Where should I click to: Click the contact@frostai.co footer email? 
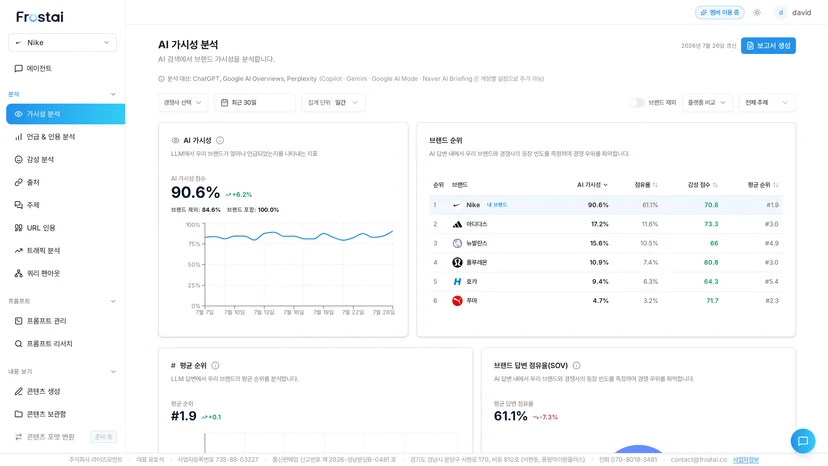click(699, 460)
